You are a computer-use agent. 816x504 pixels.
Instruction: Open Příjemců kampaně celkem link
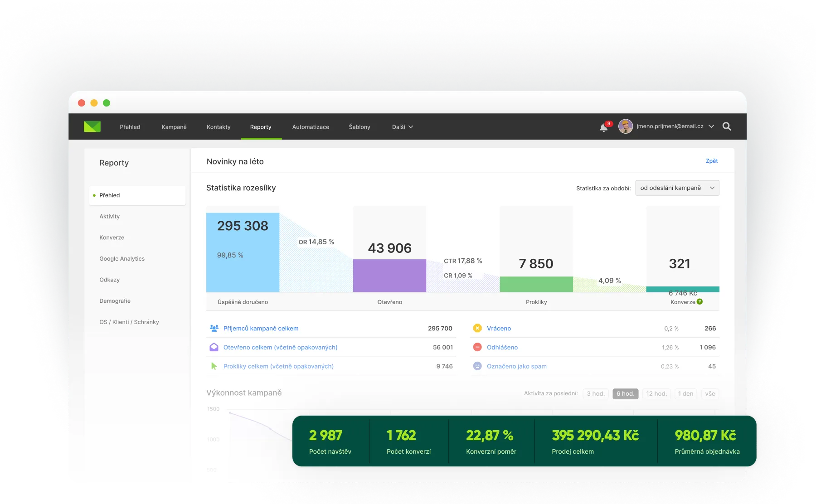pyautogui.click(x=261, y=328)
